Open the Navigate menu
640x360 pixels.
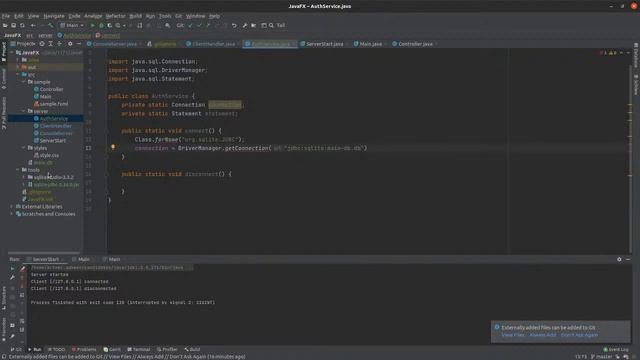coord(54,16)
